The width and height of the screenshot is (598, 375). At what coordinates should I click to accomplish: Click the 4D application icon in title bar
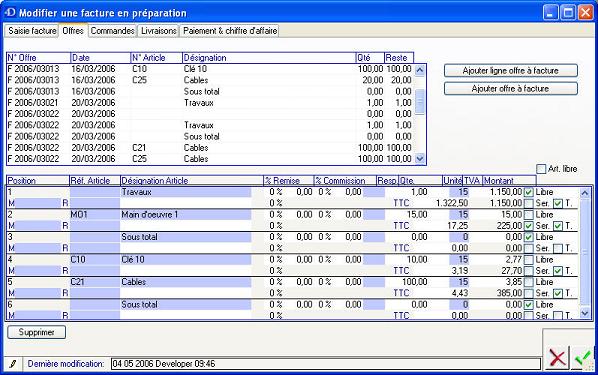tap(10, 12)
